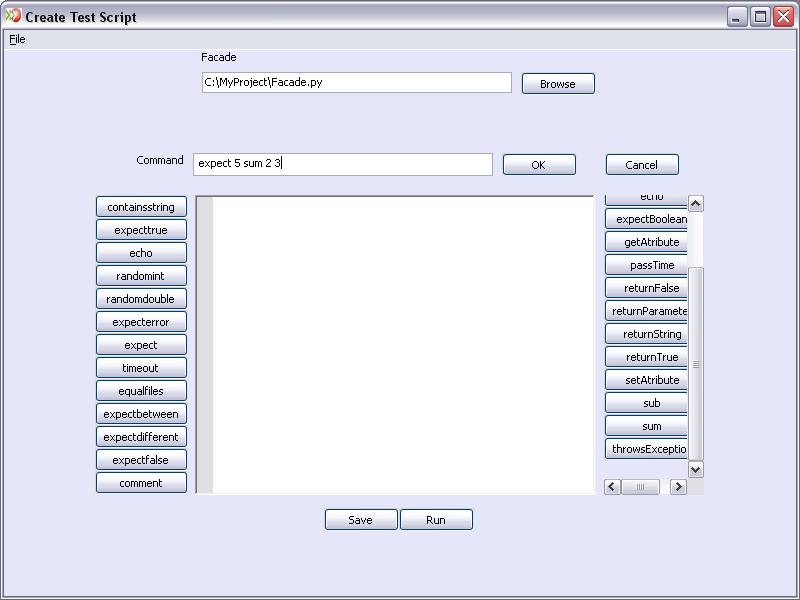Choose the passTime facade method
This screenshot has width=800, height=600.
coord(650,265)
